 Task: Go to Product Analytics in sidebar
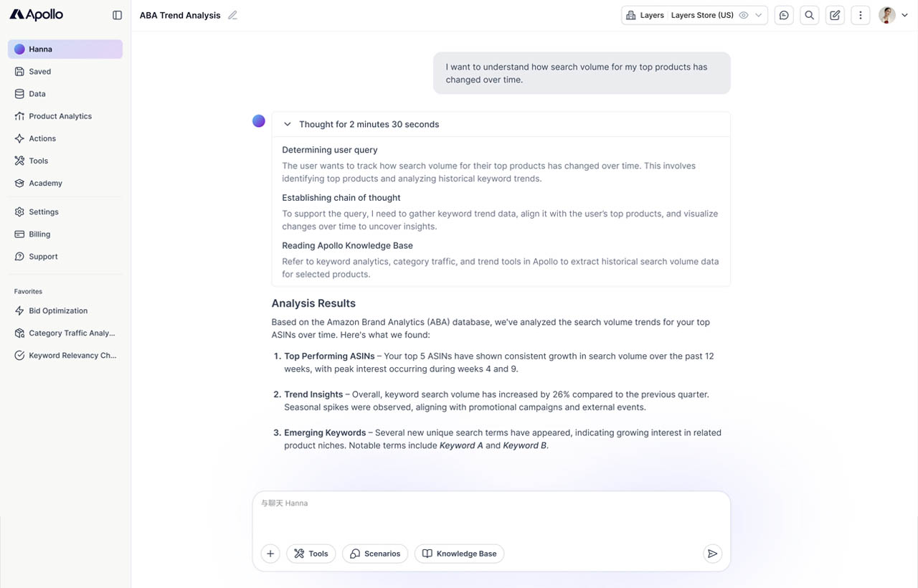(x=60, y=116)
